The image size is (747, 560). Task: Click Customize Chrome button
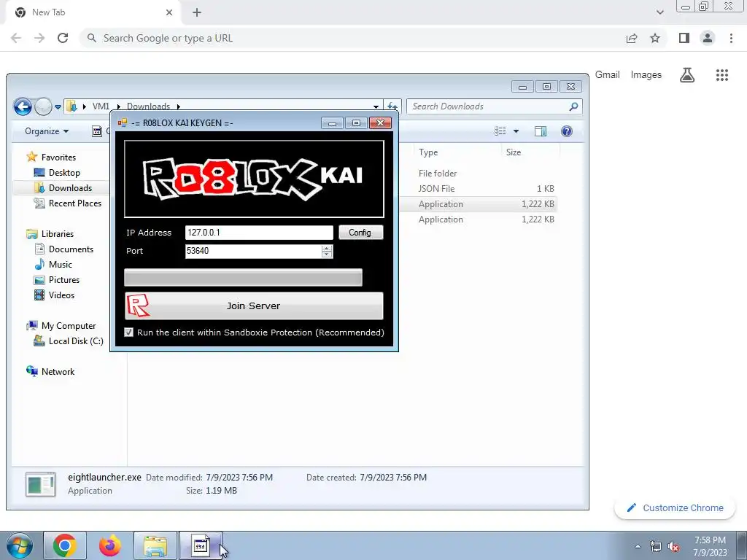pos(675,507)
